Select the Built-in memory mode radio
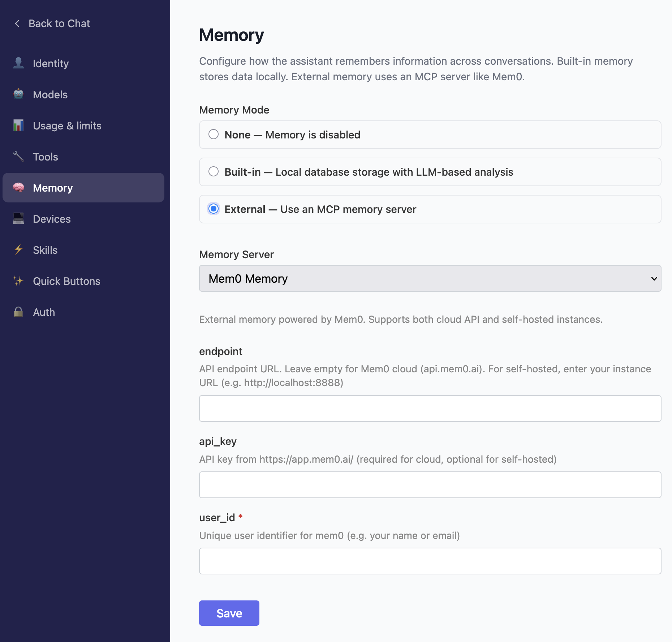The width and height of the screenshot is (672, 642). (214, 172)
